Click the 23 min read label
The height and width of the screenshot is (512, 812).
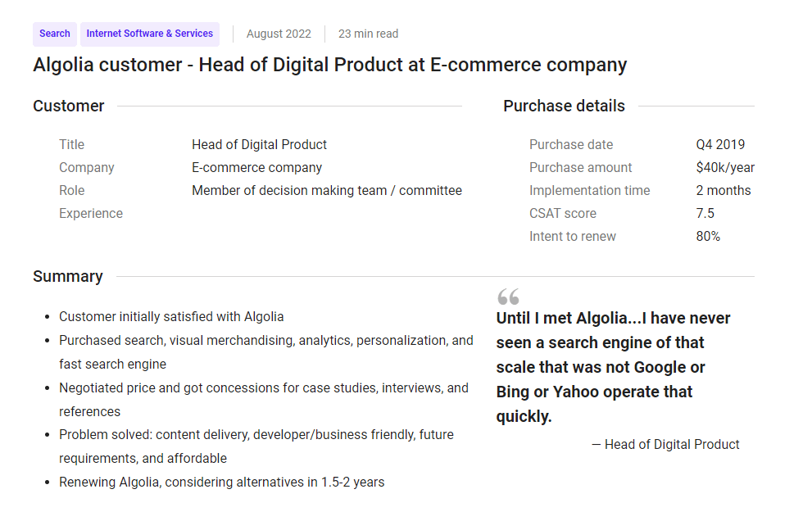(x=368, y=34)
